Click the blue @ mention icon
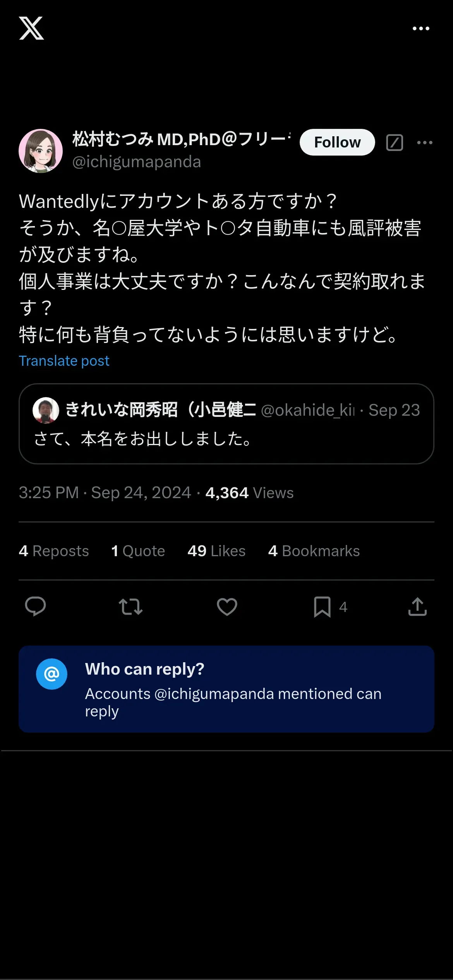The height and width of the screenshot is (980, 453). [51, 674]
